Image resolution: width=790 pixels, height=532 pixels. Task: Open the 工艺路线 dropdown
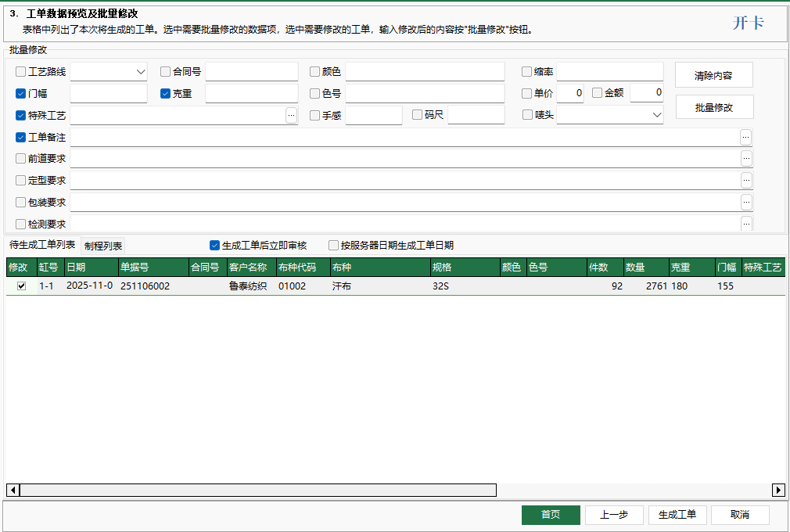[x=109, y=71]
